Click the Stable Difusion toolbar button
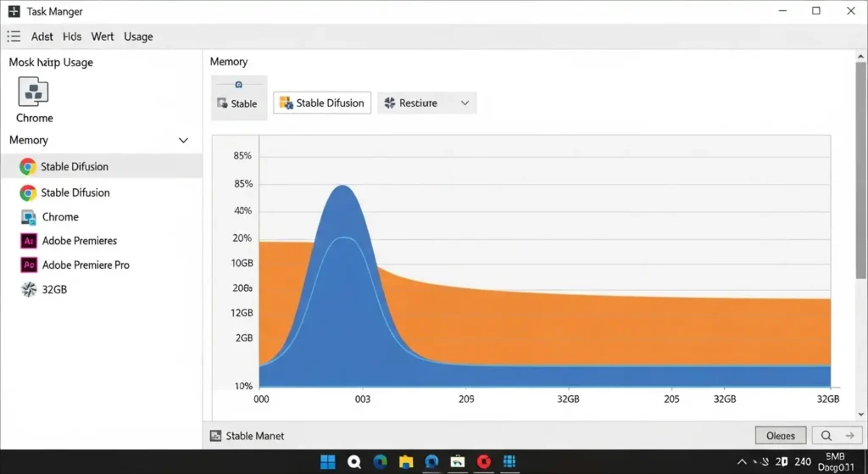Viewport: 868px width, 474px height. pyautogui.click(x=321, y=103)
